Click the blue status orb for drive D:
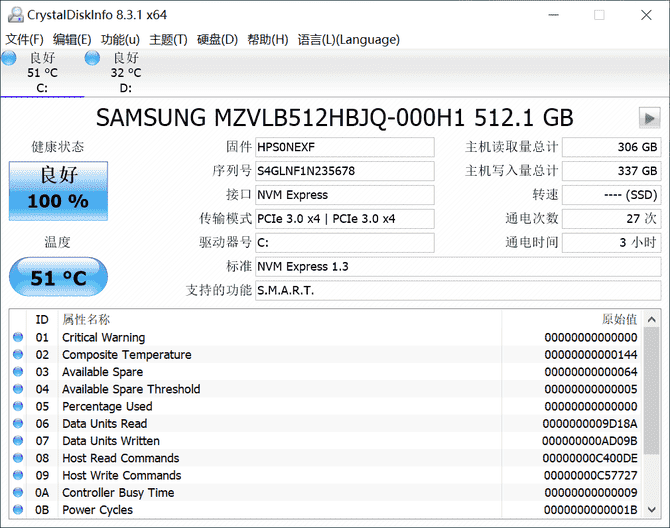Viewport: 670px width, 528px height. pos(92,58)
